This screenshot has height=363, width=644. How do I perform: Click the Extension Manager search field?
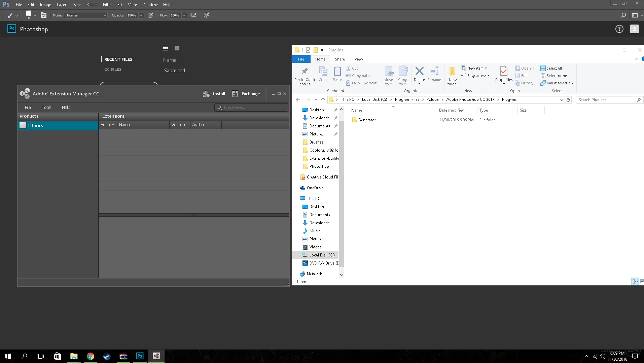(x=251, y=108)
